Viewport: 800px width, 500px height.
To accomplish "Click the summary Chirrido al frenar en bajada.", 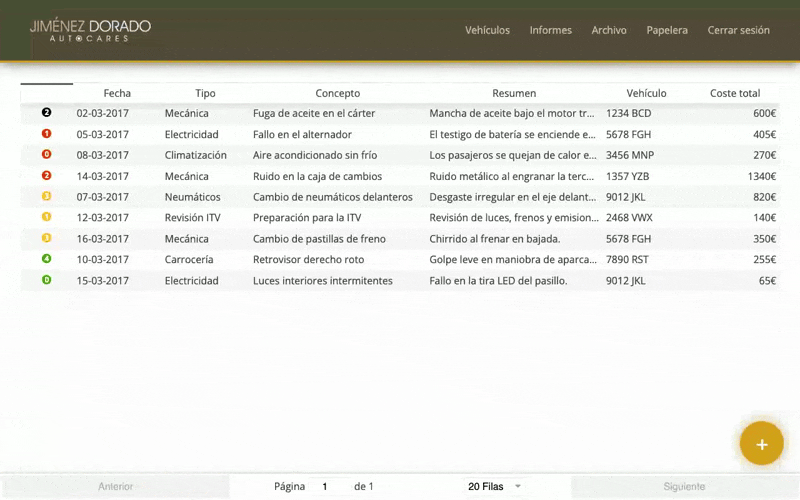I will pyautogui.click(x=494, y=239).
